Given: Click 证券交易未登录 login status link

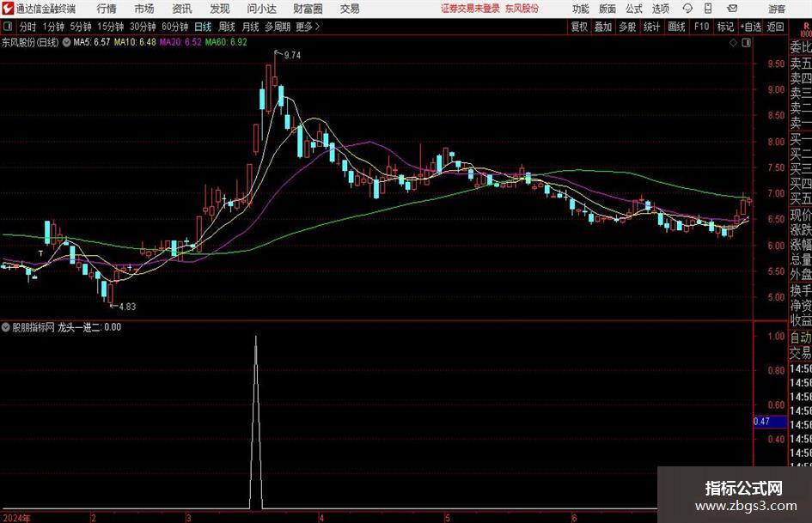Looking at the screenshot, I should (x=470, y=9).
